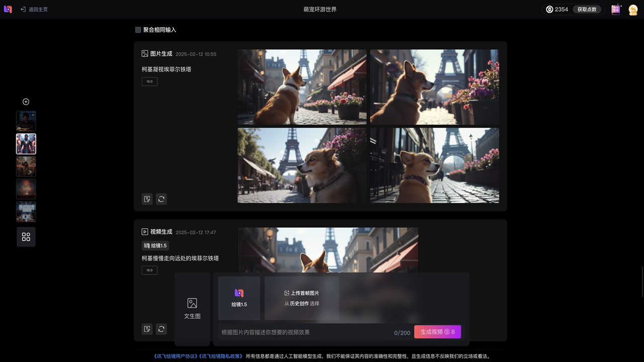Click the 获取点数 button
The width and height of the screenshot is (644, 362).
587,10
